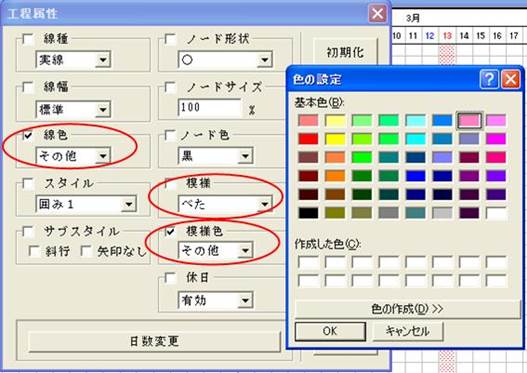Enable the 線種 checkbox

coord(28,39)
